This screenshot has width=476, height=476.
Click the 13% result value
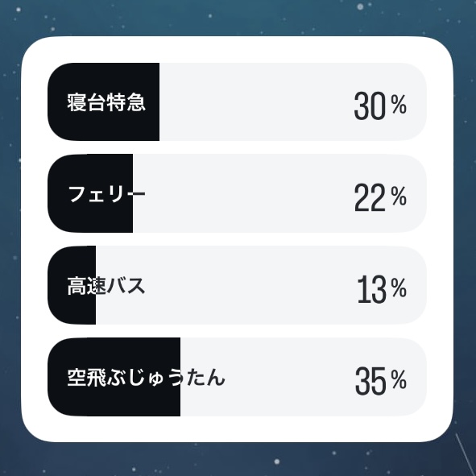click(x=382, y=288)
